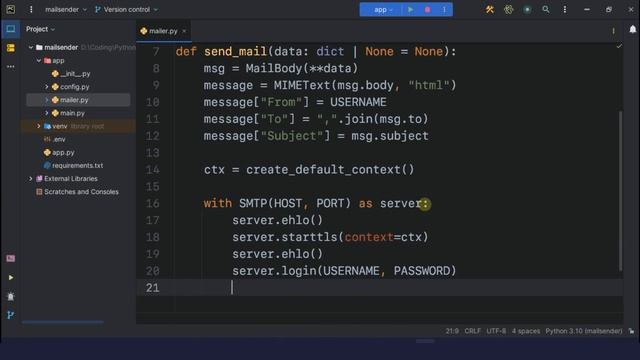Close the mailer.py editor tab
Viewport: 640px width, 360px height.
pyautogui.click(x=184, y=31)
